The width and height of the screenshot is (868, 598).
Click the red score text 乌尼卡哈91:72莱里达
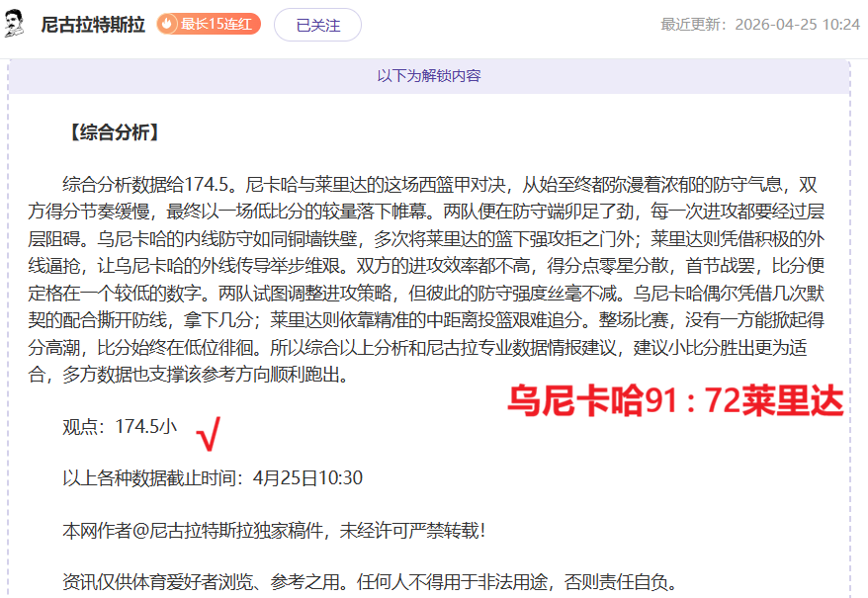point(672,402)
